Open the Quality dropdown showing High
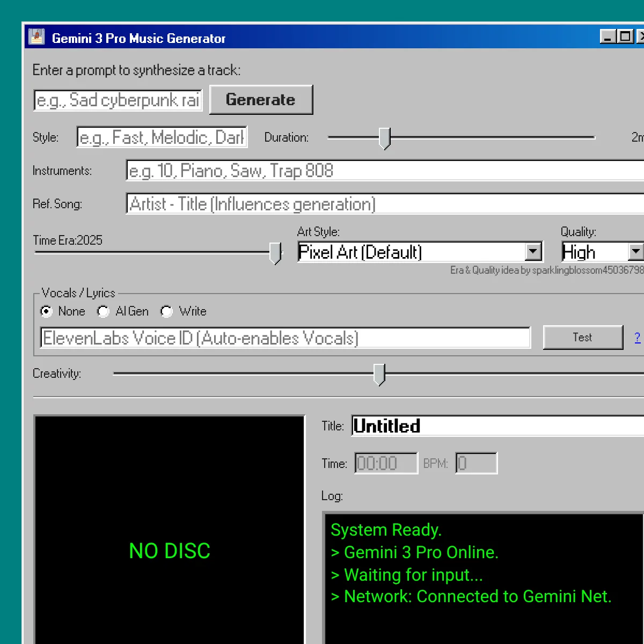 [636, 251]
